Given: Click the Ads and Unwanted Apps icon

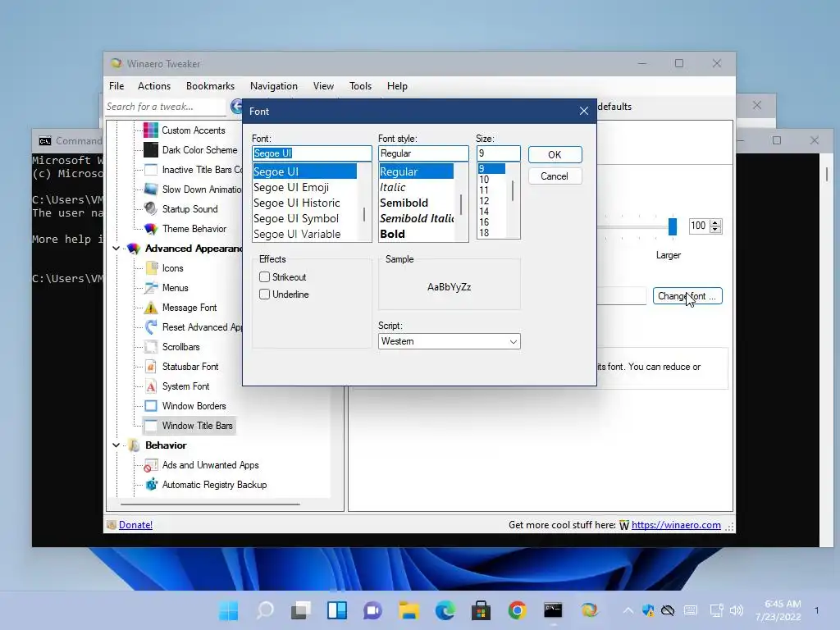Looking at the screenshot, I should (151, 465).
